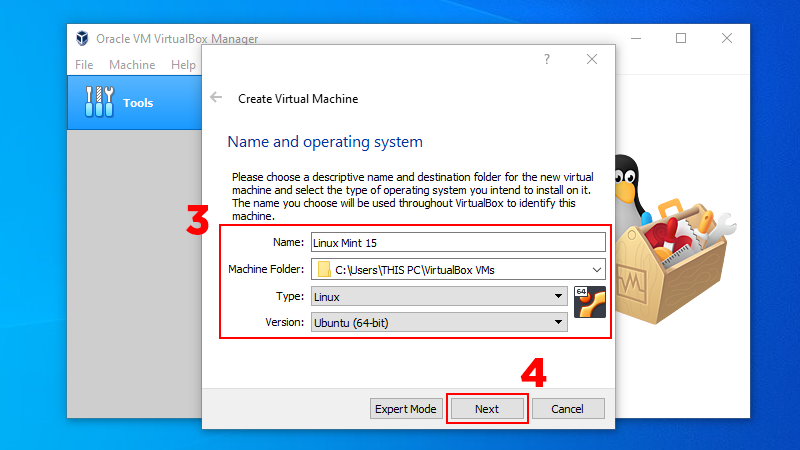Open the Machine menu in VirtualBox Manager

tap(132, 65)
